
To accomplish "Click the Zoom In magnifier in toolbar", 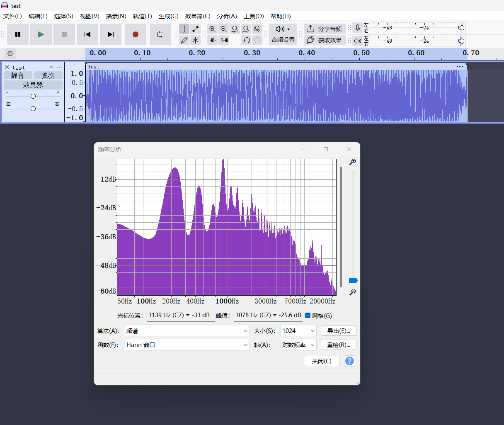I will click(x=212, y=29).
